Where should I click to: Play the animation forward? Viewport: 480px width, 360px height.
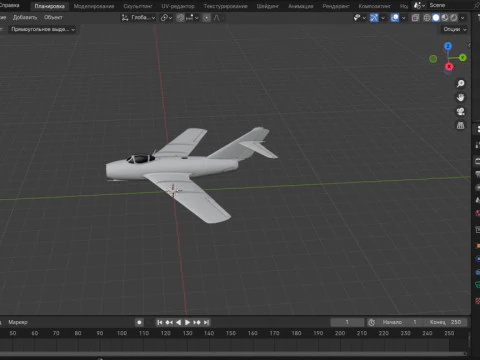pyautogui.click(x=187, y=322)
